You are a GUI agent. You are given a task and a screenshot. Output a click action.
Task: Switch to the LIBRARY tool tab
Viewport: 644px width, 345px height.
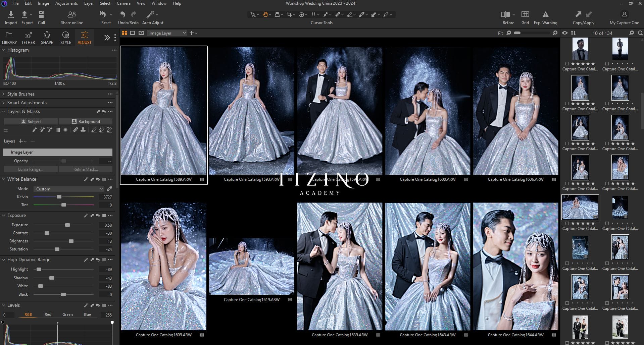click(9, 38)
